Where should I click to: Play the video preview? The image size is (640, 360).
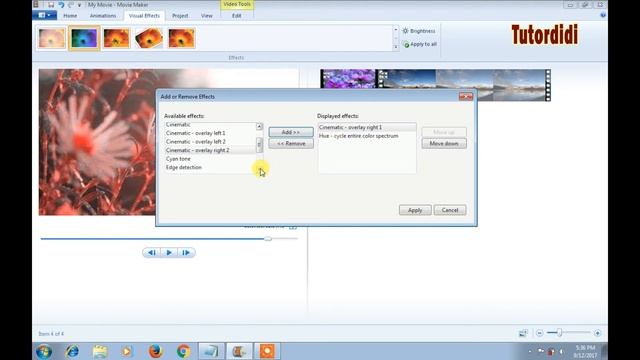point(169,253)
